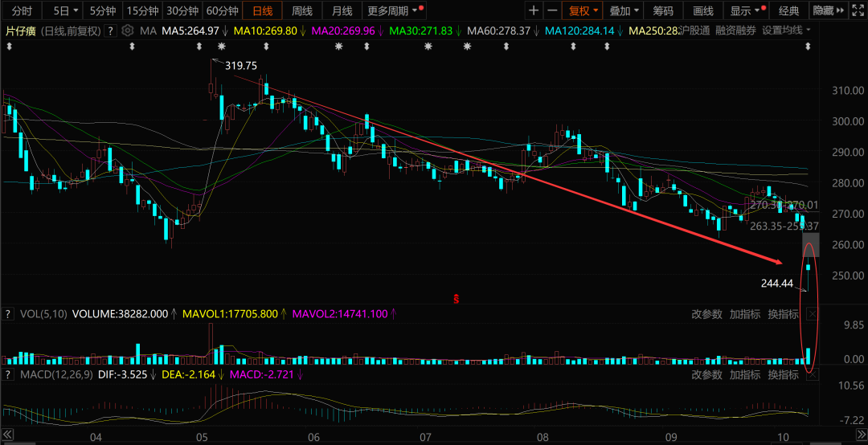Toggle 融资融券 marker option

click(x=735, y=31)
